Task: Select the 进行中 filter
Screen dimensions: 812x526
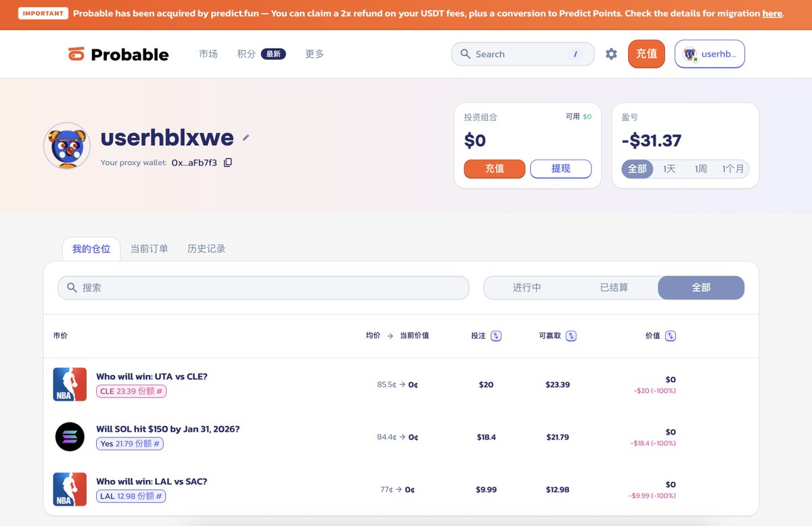Action: pyautogui.click(x=527, y=287)
